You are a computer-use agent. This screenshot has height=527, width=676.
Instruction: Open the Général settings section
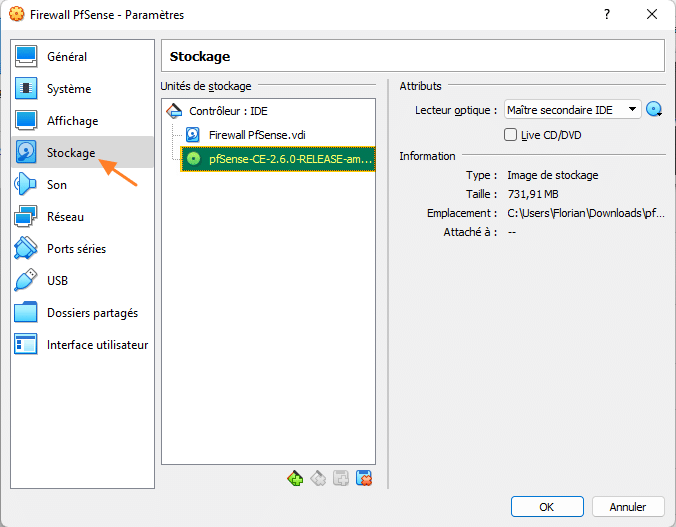pyautogui.click(x=82, y=56)
